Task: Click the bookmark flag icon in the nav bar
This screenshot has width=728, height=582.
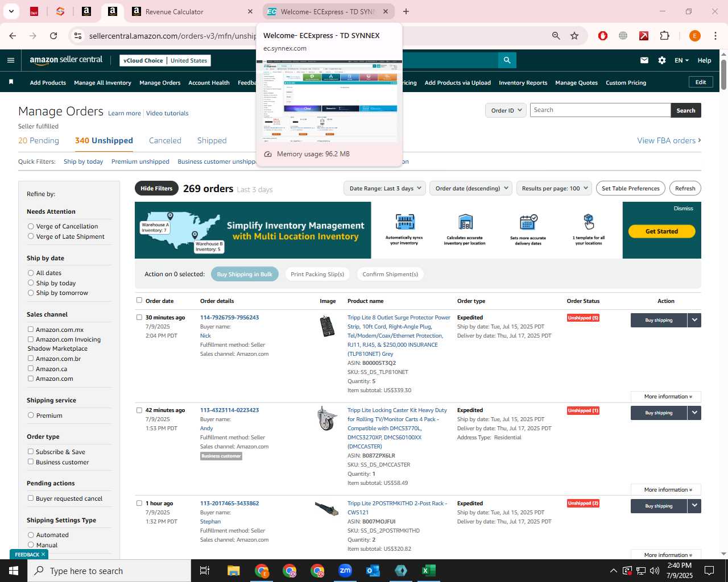Action: click(x=11, y=82)
